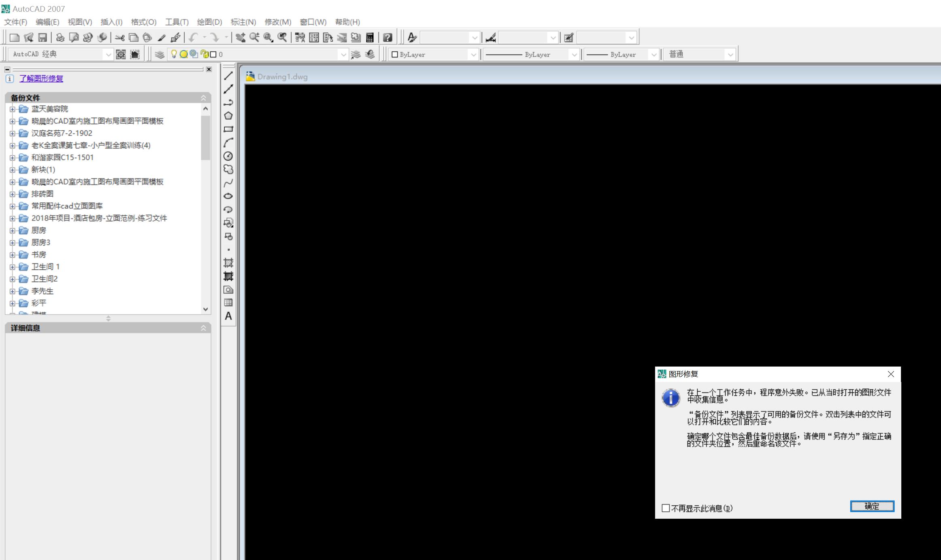Open the QuickCalc calculator icon
941x560 pixels.
point(370,38)
